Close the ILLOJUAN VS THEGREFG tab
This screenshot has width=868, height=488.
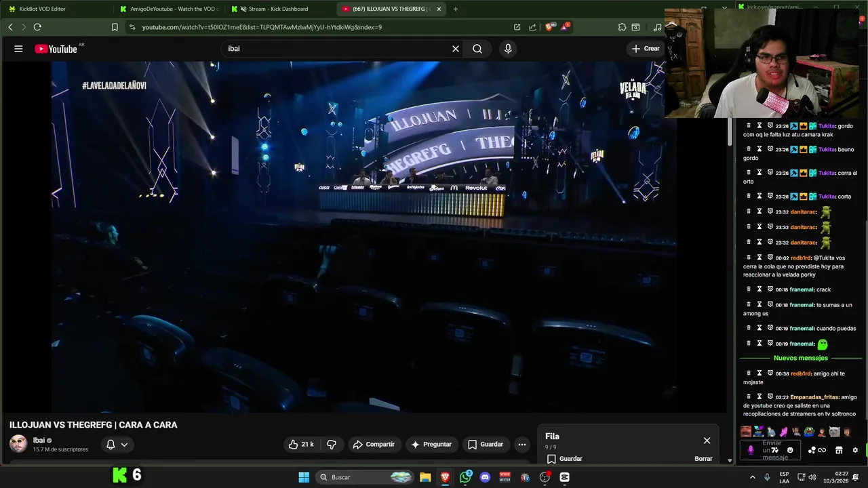(x=439, y=9)
